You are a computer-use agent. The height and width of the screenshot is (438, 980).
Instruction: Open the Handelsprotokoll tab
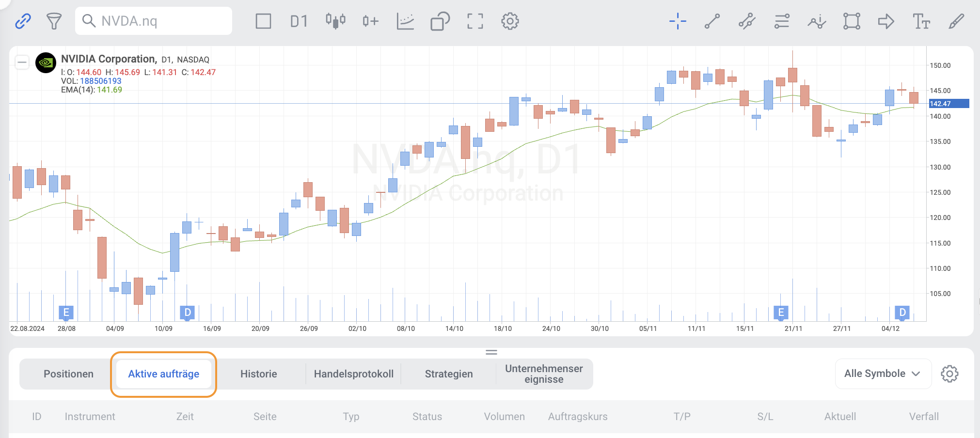point(354,374)
